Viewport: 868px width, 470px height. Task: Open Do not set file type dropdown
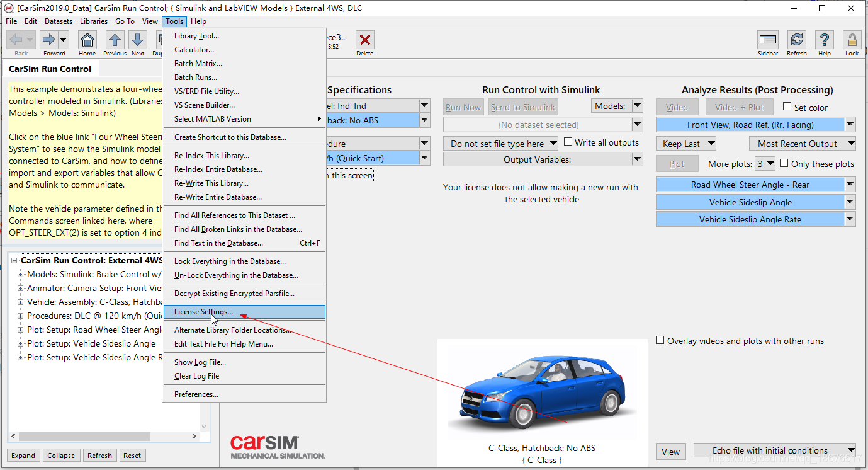[500, 144]
